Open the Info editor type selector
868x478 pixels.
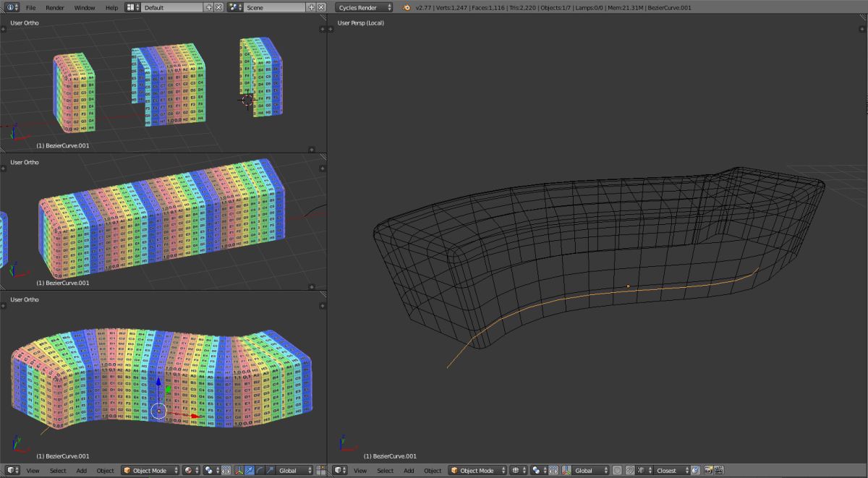[x=12, y=7]
